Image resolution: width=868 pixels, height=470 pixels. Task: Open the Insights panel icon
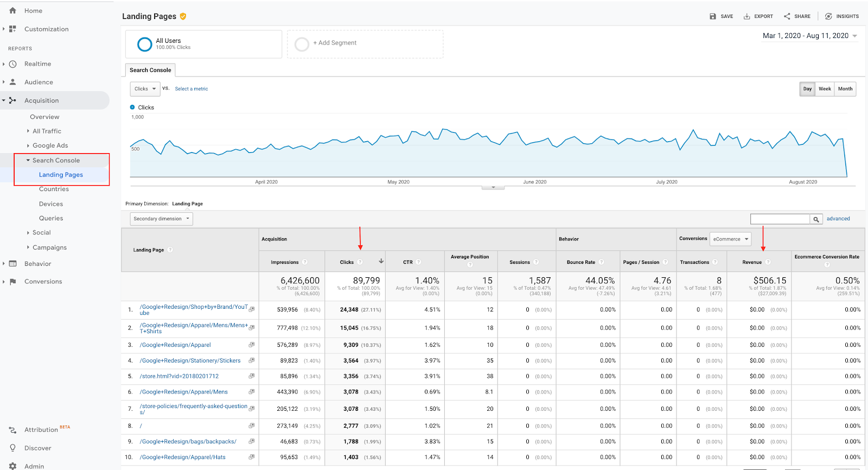pyautogui.click(x=828, y=16)
